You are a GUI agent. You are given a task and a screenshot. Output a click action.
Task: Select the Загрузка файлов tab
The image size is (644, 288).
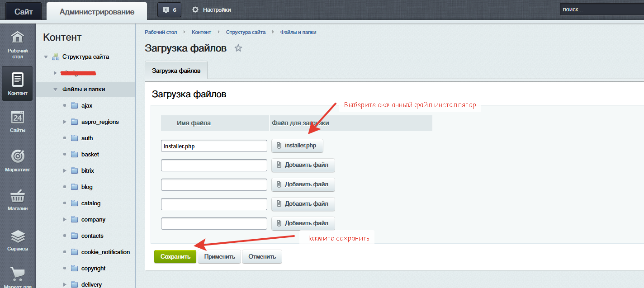pos(176,71)
